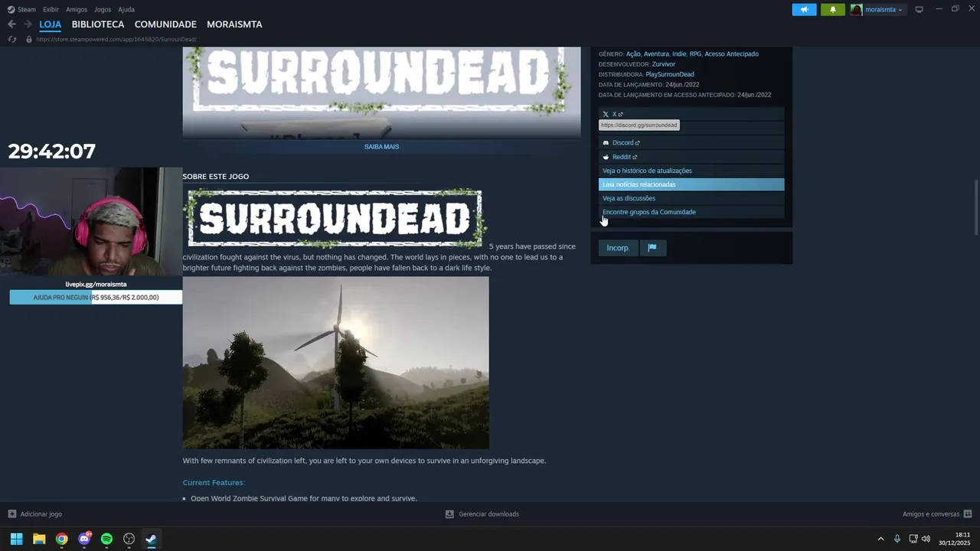Click Veja o histórico de atualizações
Screen dimensions: 980x551
[691, 171]
